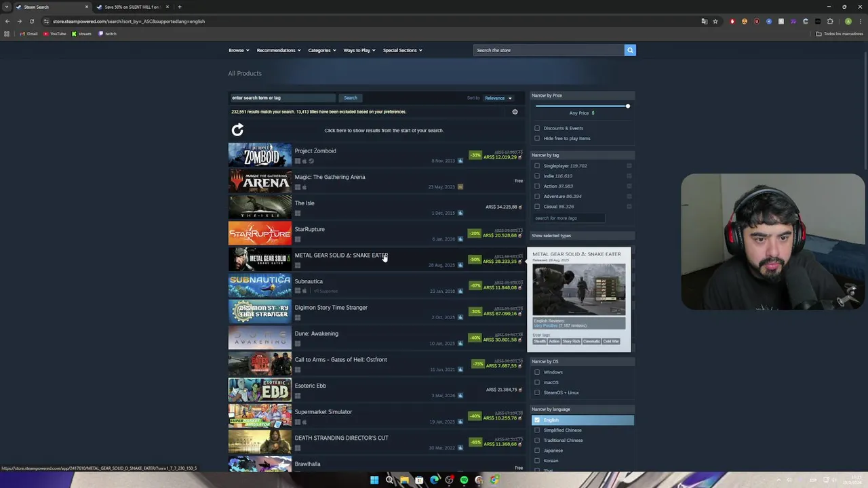Click the Search the store input field
868x488 pixels.
[x=549, y=50]
